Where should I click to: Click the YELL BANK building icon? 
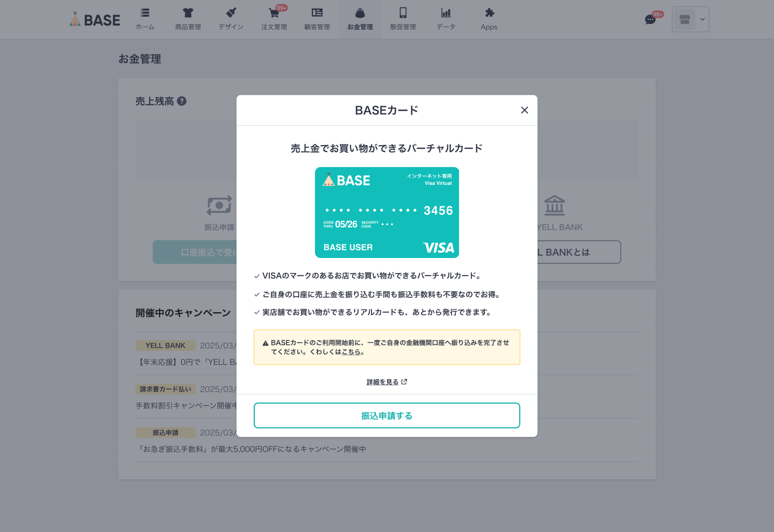(x=555, y=205)
